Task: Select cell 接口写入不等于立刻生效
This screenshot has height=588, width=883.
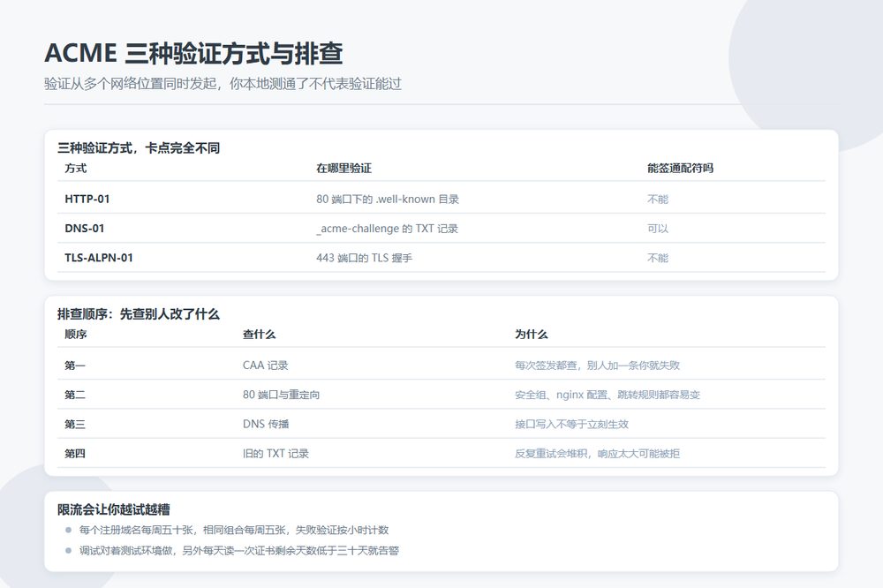Action: (x=571, y=424)
